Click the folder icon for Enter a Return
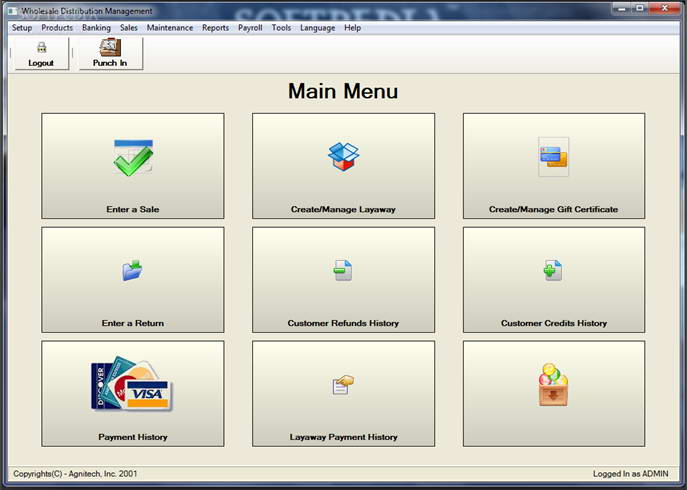This screenshot has width=687, height=490. pos(132,270)
